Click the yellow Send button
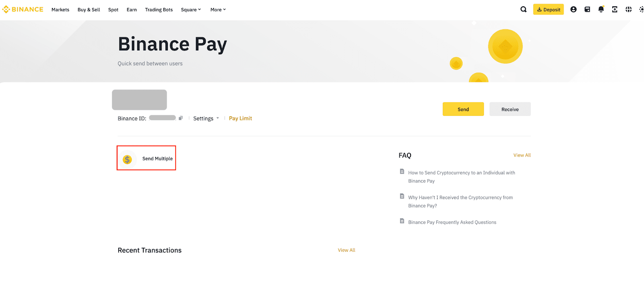The height and width of the screenshot is (288, 644). pos(463,109)
